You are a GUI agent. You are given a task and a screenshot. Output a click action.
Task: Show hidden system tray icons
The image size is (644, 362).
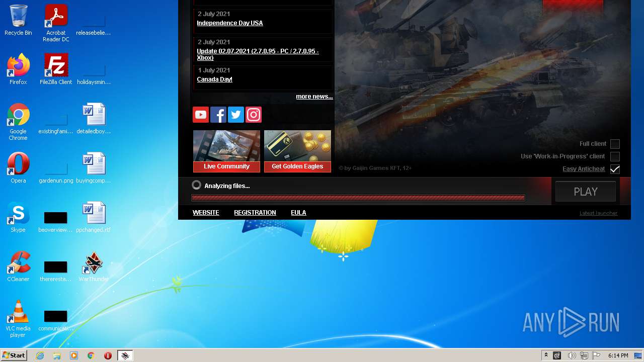point(546,355)
